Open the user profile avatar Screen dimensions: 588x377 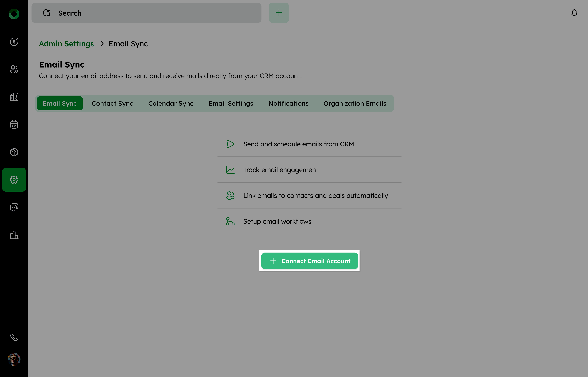14,359
